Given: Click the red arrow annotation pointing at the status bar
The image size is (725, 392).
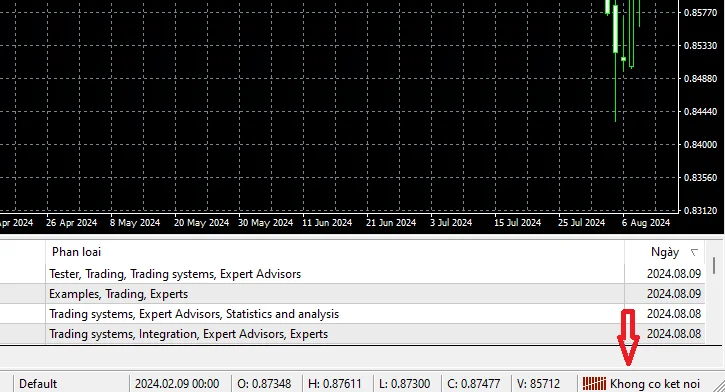Looking at the screenshot, I should 628,337.
